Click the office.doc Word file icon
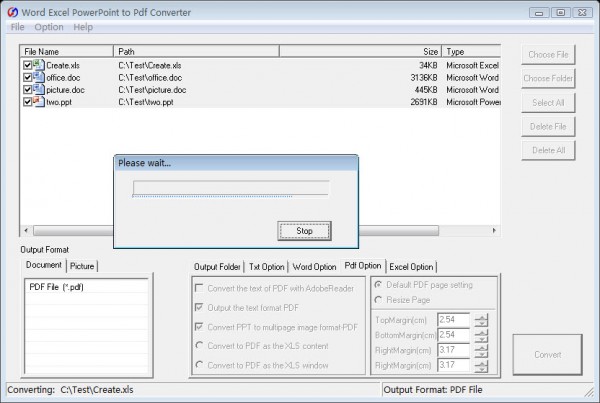Image resolution: width=600 pixels, height=403 pixels. [x=39, y=78]
